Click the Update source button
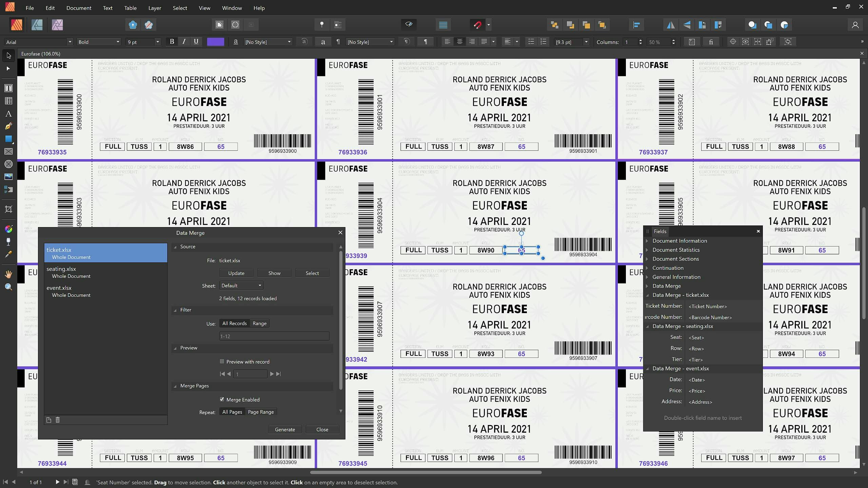868x488 pixels. [236, 273]
